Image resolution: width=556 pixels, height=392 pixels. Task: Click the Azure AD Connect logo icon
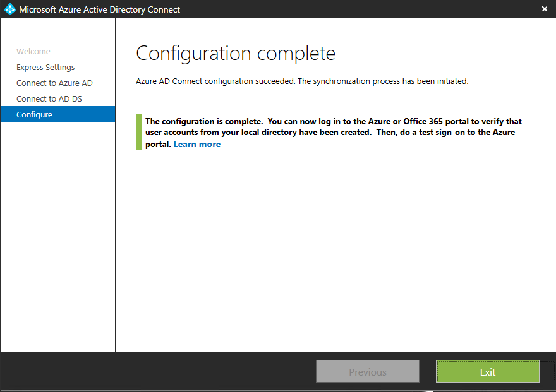(10, 9)
